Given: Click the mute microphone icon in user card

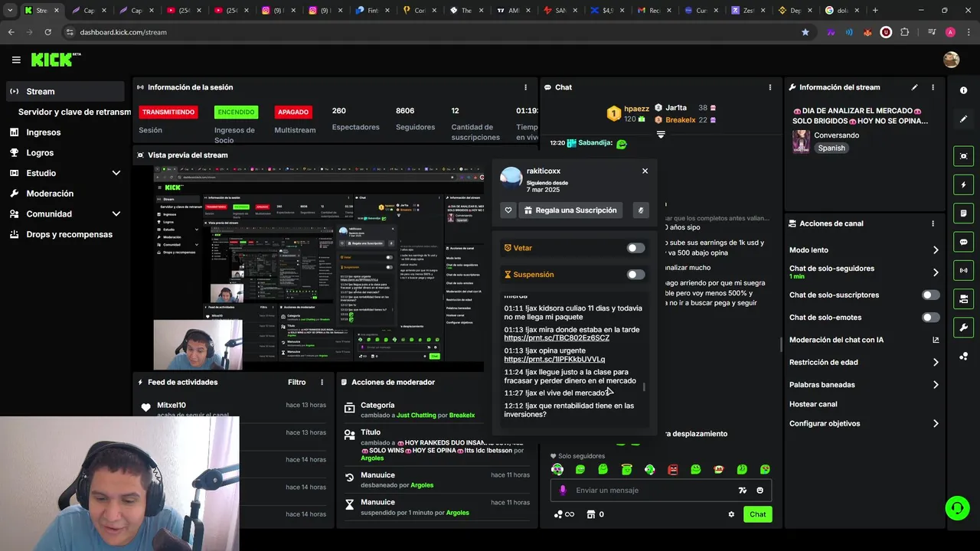Looking at the screenshot, I should click(641, 210).
